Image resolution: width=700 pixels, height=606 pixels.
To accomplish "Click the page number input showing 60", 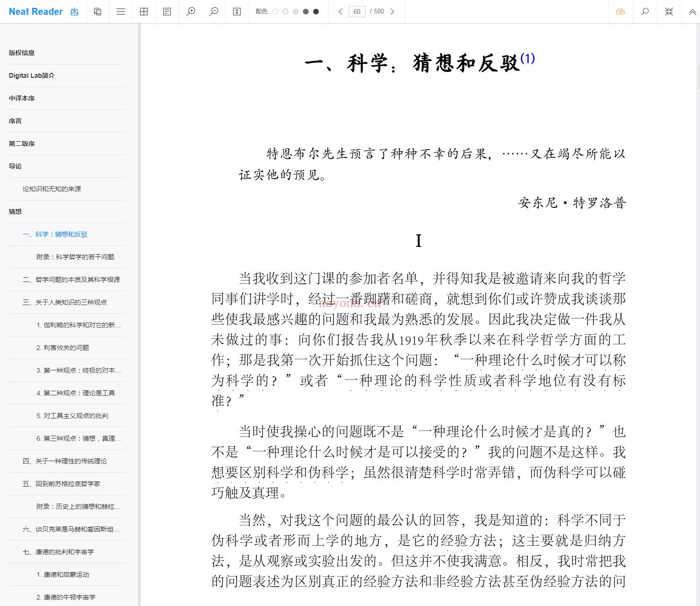I will 357,12.
